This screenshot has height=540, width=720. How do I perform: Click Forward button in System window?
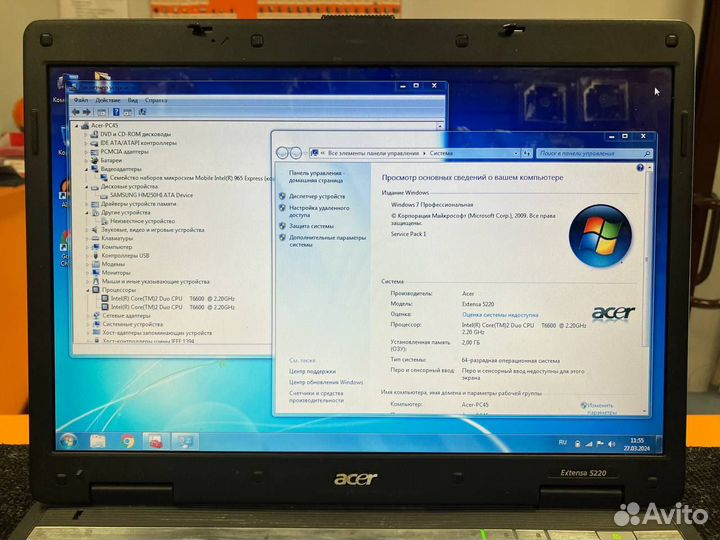tap(296, 153)
